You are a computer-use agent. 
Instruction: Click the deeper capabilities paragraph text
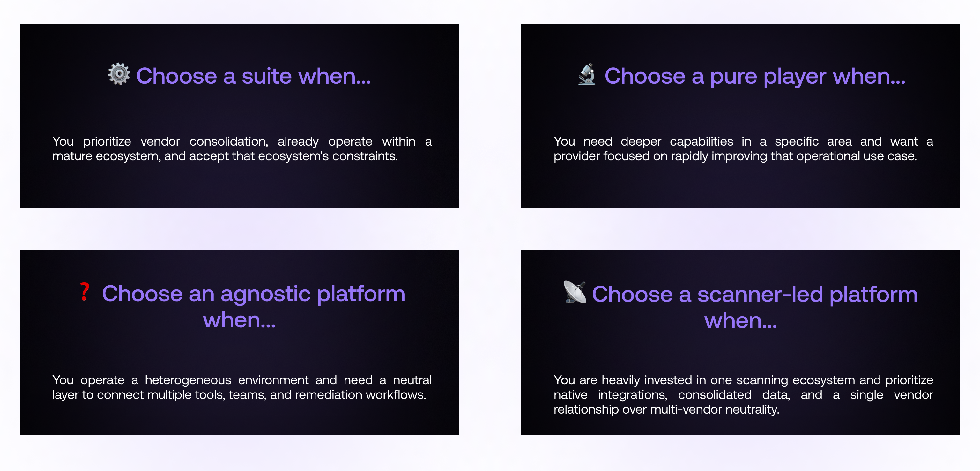pyautogui.click(x=743, y=149)
